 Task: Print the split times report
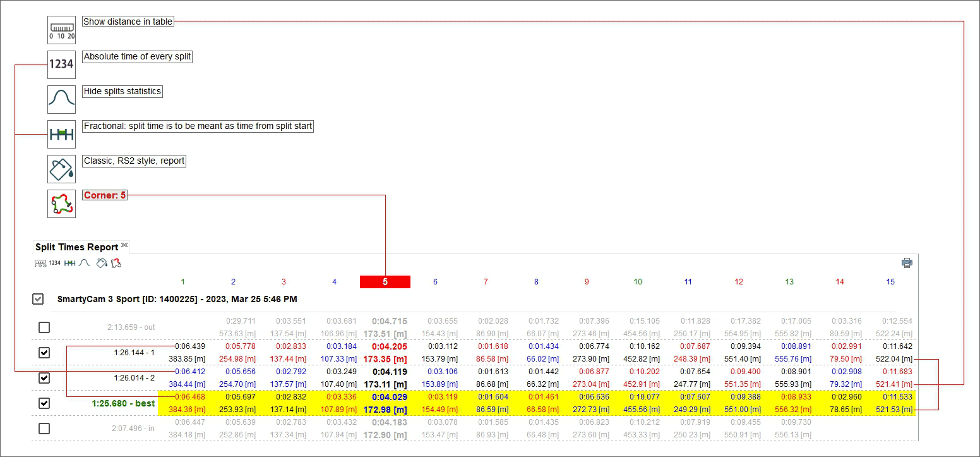click(x=907, y=263)
